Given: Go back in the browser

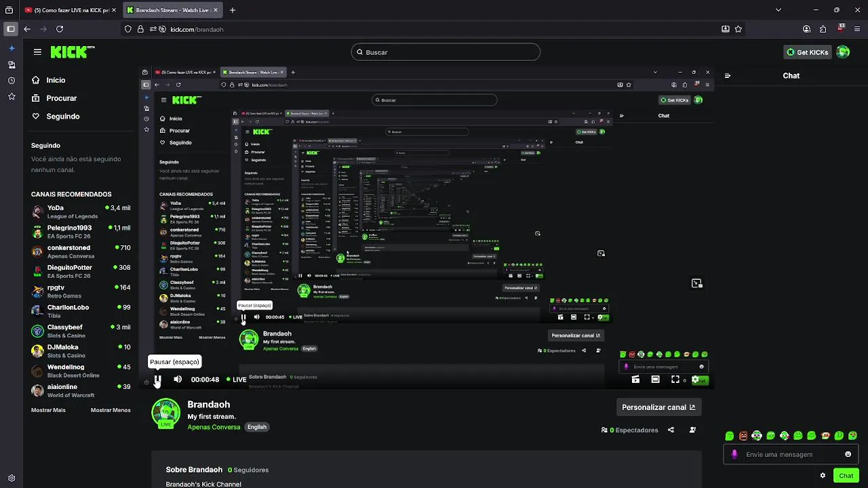Looking at the screenshot, I should pos(27,29).
